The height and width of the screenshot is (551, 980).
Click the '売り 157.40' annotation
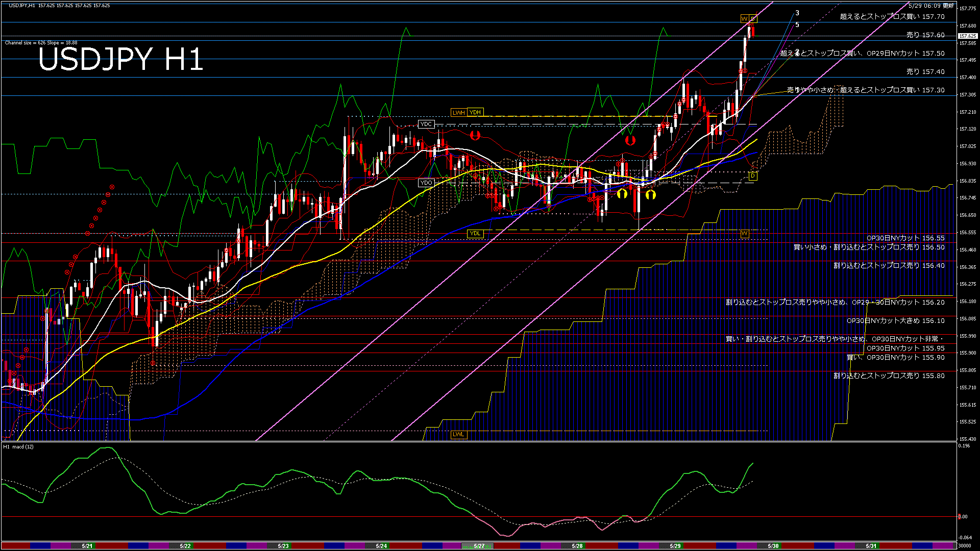click(925, 72)
